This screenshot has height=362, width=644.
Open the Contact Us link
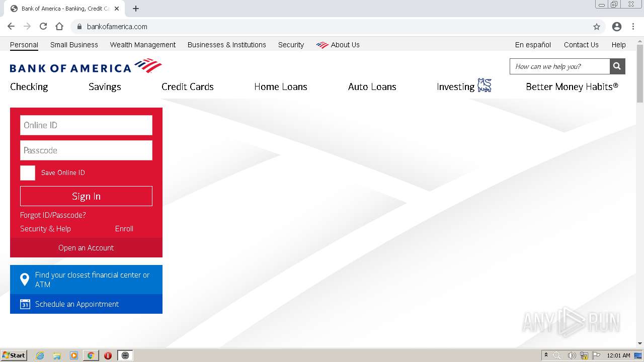pos(581,45)
